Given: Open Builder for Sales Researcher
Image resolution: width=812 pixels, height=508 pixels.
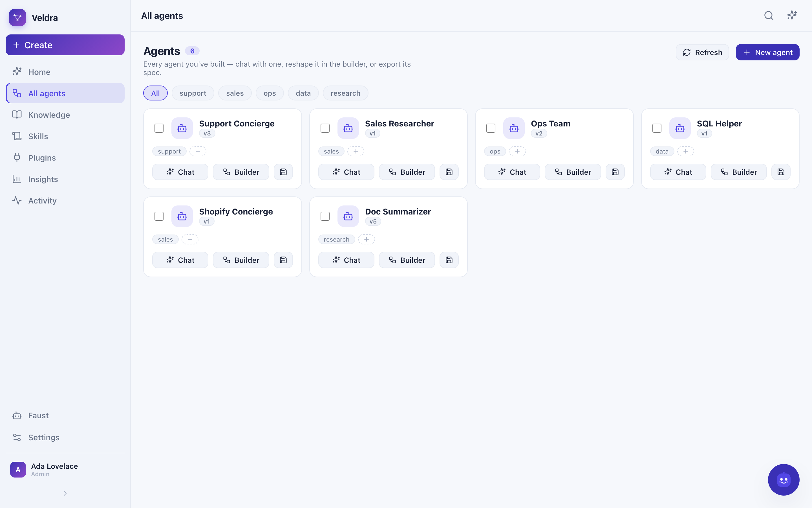Looking at the screenshot, I should coord(407,172).
